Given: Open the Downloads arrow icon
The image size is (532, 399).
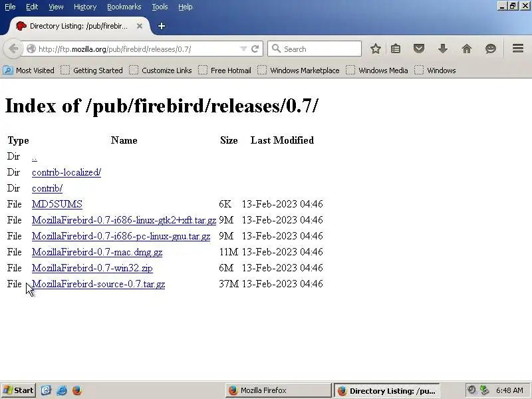Looking at the screenshot, I should 442,49.
